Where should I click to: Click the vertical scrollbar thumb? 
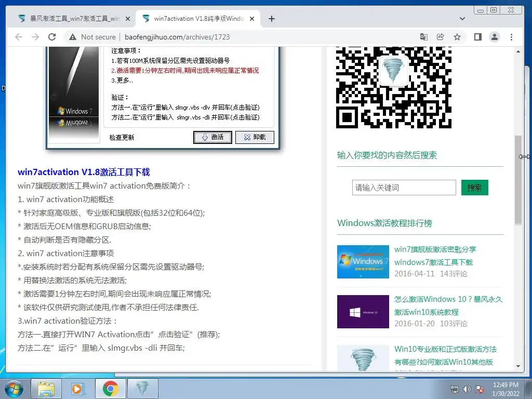(x=518, y=180)
